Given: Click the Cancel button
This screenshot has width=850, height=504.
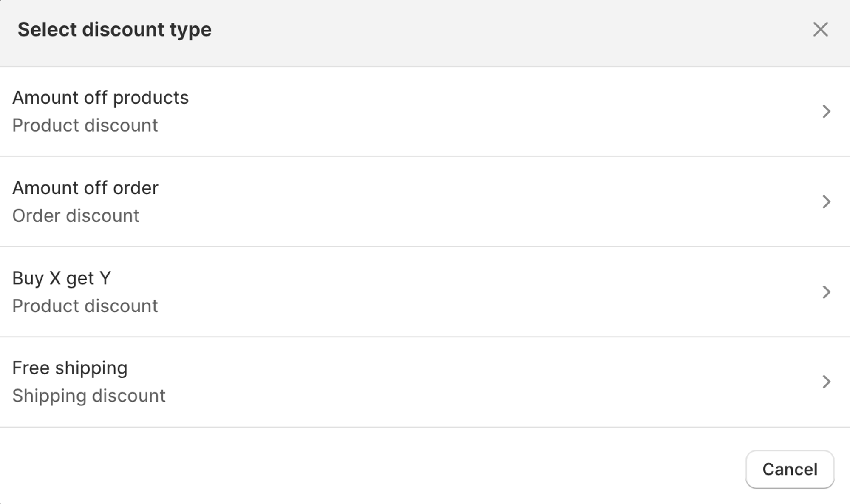Looking at the screenshot, I should 790,470.
